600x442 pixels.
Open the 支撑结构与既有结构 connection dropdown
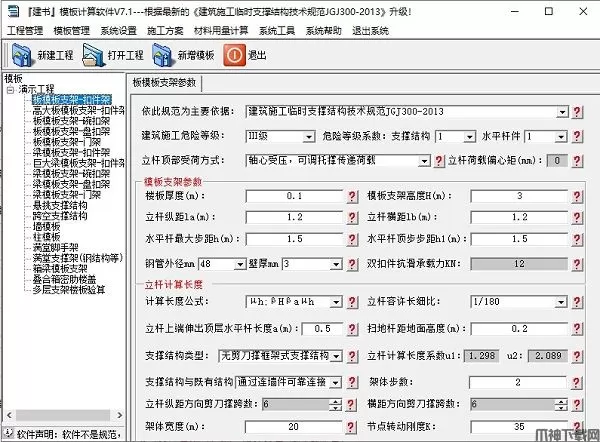tap(336, 383)
